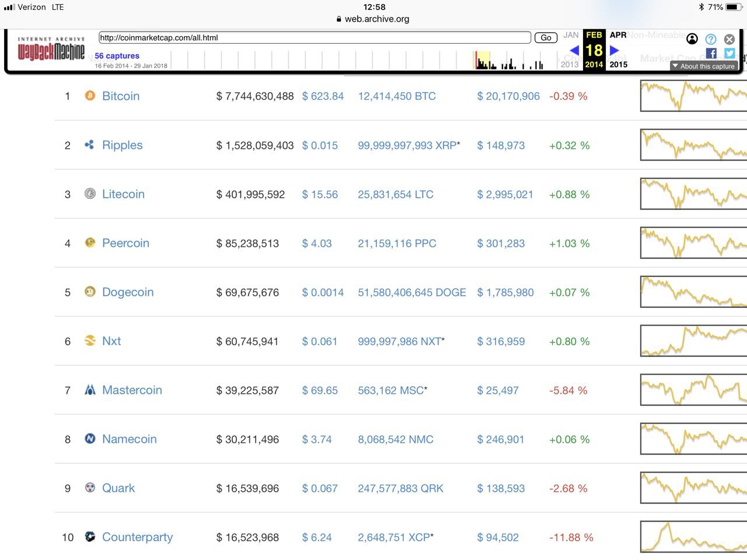Screen dimensions: 747x560
Task: Click Mastercoin price $ 69.65
Action: pos(320,390)
